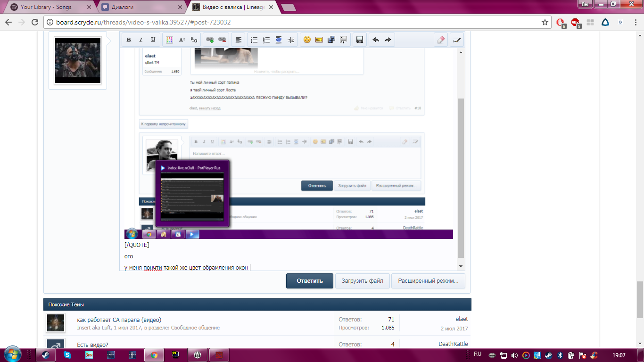Open Steam from the Windows taskbar
The height and width of the screenshot is (362, 644).
pos(46,354)
